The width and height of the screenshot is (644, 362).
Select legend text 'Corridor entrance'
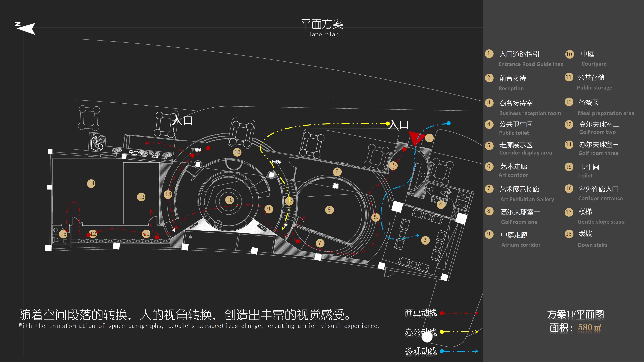600,199
